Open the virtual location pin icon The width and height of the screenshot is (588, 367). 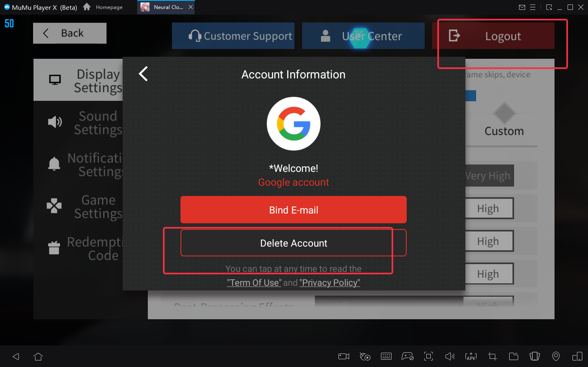(556, 356)
